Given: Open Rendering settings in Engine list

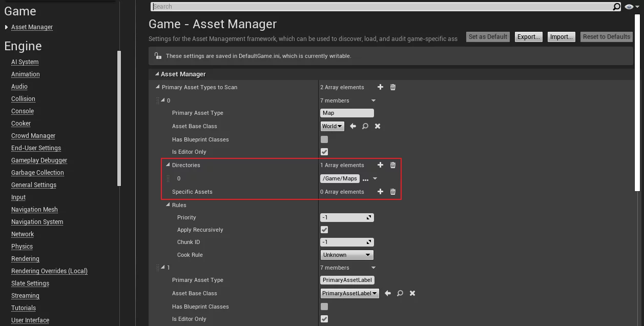Looking at the screenshot, I should click(25, 259).
